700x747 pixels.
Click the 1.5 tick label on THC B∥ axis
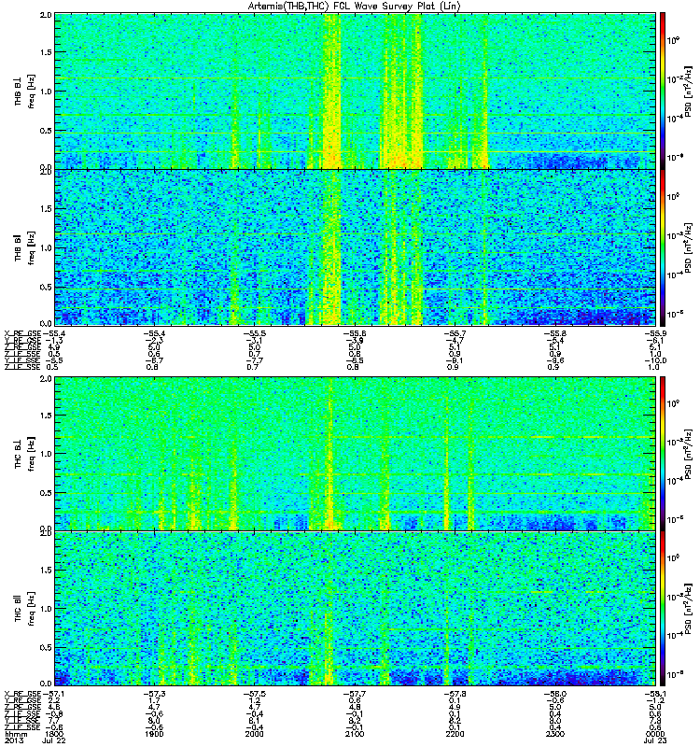[x=46, y=570]
